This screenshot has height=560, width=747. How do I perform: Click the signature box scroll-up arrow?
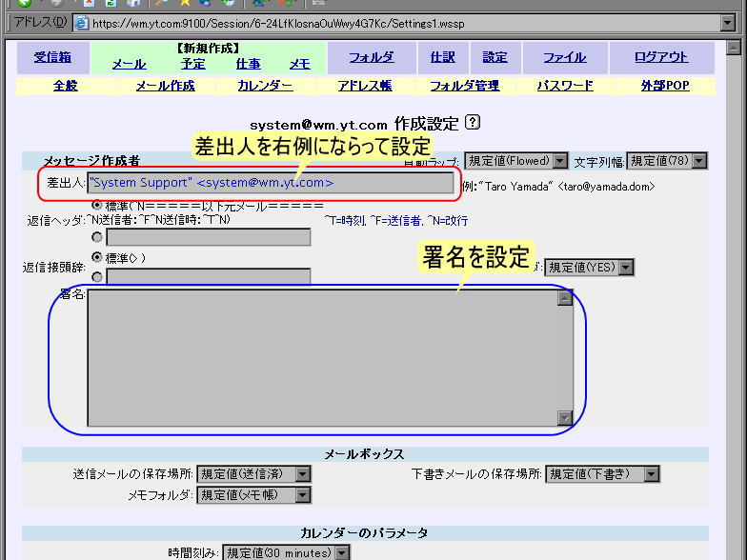(x=564, y=298)
